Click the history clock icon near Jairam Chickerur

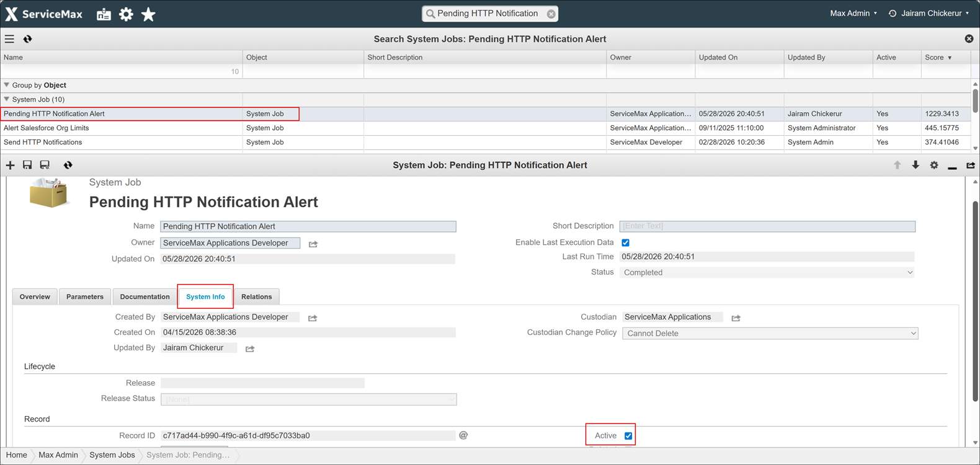click(893, 14)
